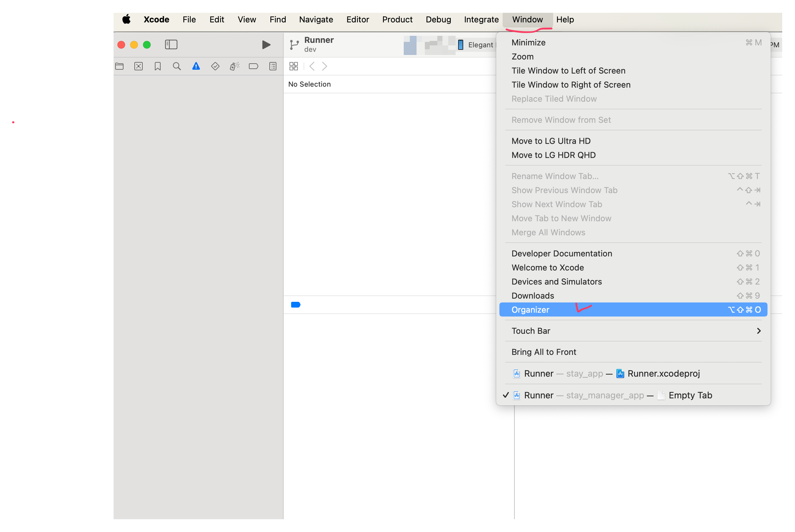Open the Breakpoint navigator icon
Viewport: 795px width, 532px height.
[254, 66]
